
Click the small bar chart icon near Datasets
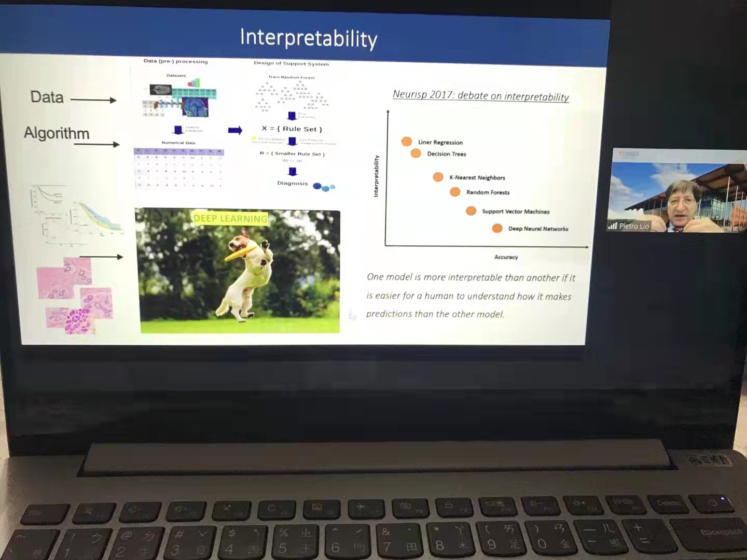click(x=193, y=83)
